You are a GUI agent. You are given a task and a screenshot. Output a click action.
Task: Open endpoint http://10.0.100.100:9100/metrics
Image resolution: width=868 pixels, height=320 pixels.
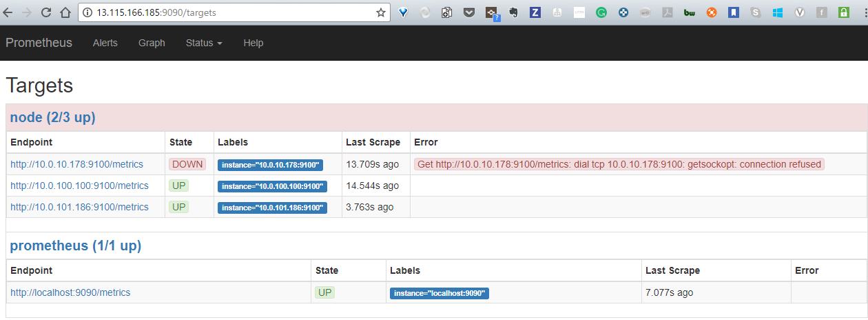(79, 186)
